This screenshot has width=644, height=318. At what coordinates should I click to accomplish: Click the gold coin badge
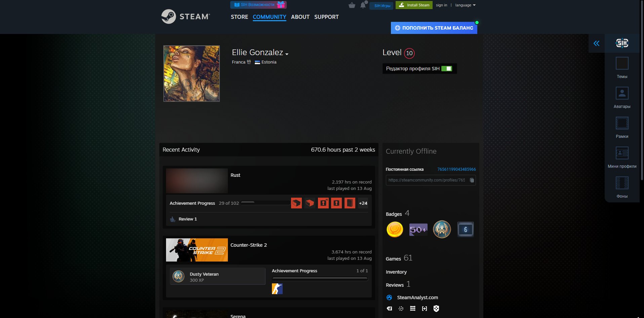395,230
